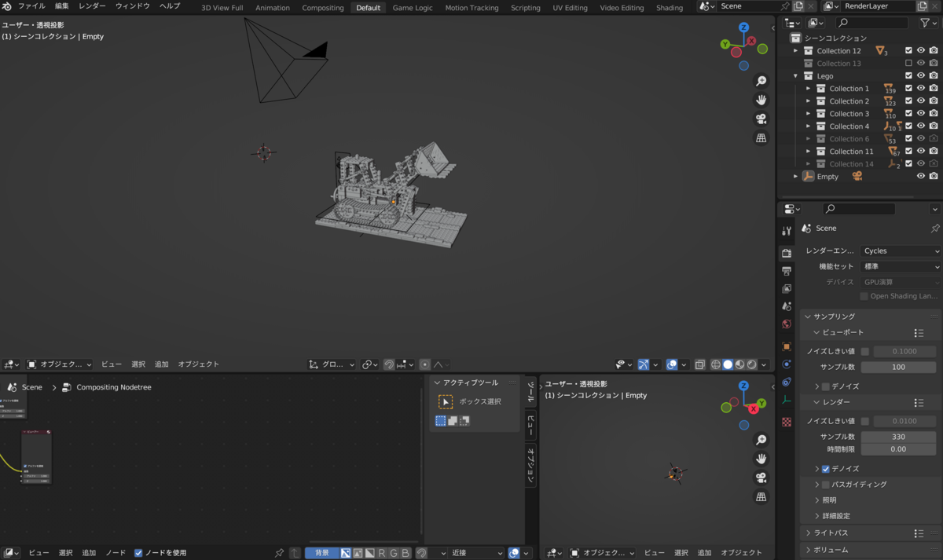Switch perspective/orthographic grid gizmo in main viewport

(761, 138)
